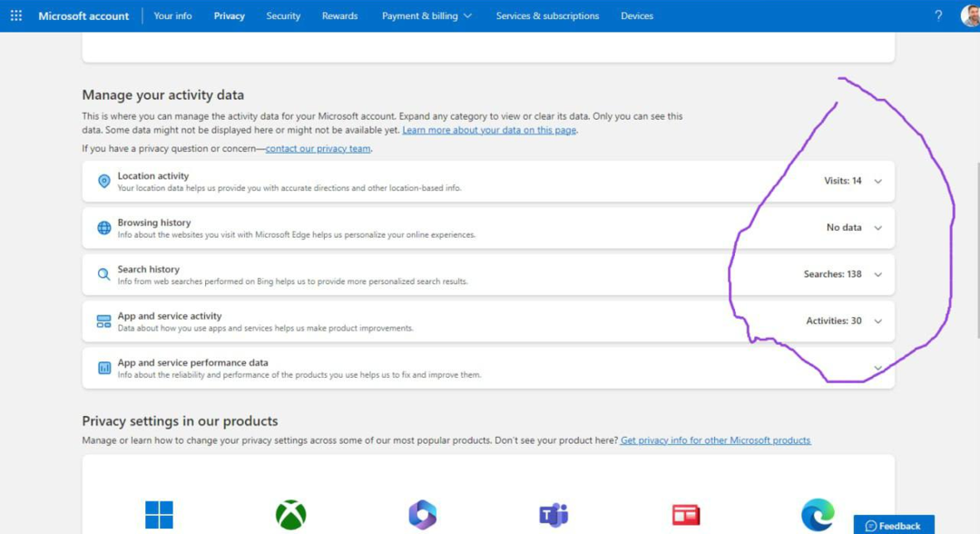
Task: Click the Feedback button
Action: (x=894, y=525)
